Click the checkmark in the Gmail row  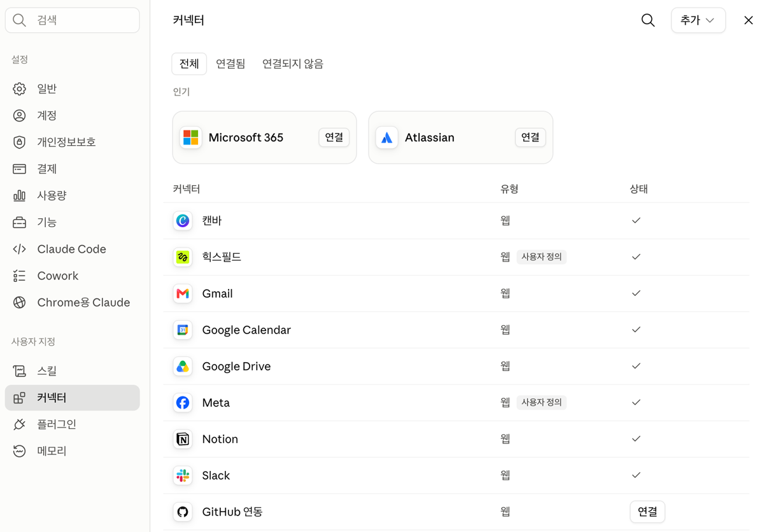(636, 293)
